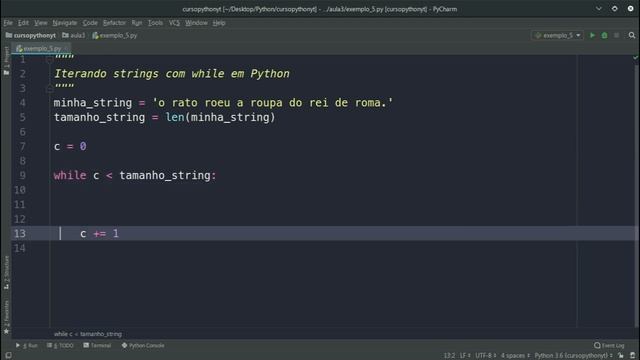Click the editor vertical scrollbar

click(x=637, y=196)
